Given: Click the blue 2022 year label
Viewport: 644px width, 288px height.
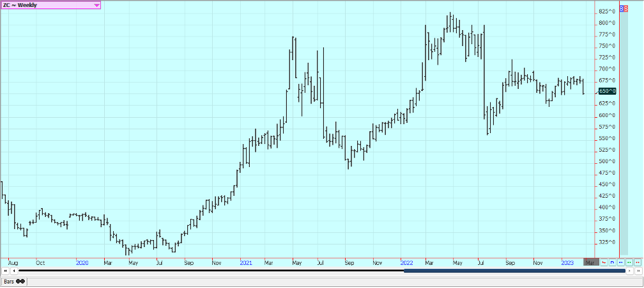Looking at the screenshot, I should pos(406,262).
